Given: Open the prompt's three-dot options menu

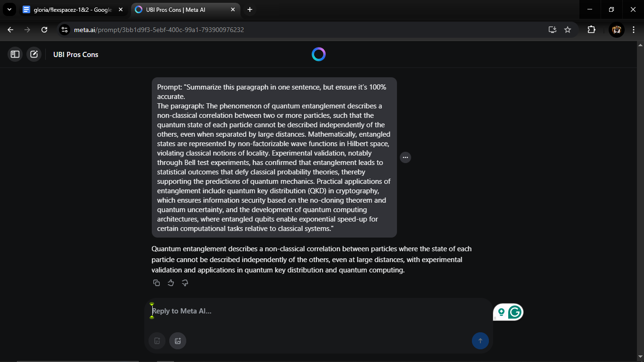Looking at the screenshot, I should click(405, 157).
